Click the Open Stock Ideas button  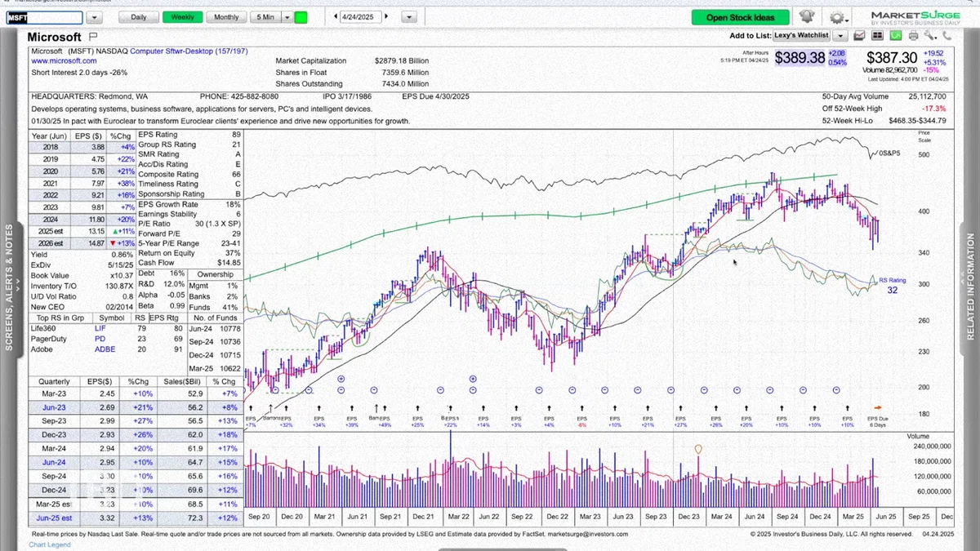point(741,17)
